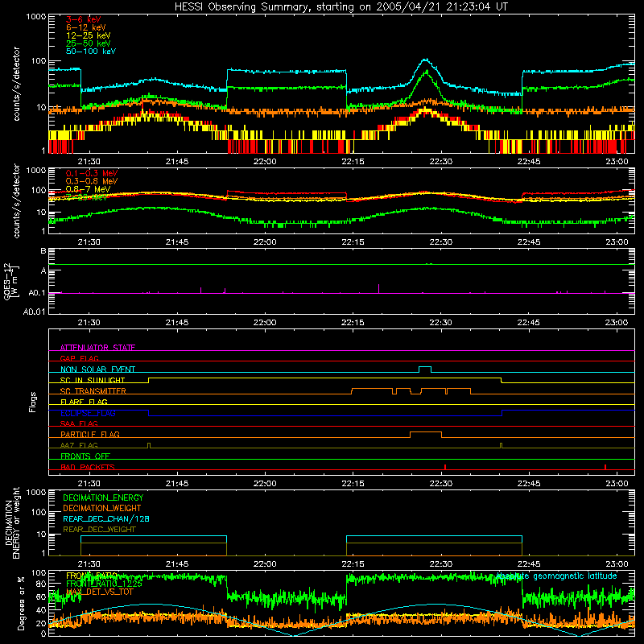Click the FRONT_RATIO_1225 legend label
The image size is (644, 644).
point(104,584)
